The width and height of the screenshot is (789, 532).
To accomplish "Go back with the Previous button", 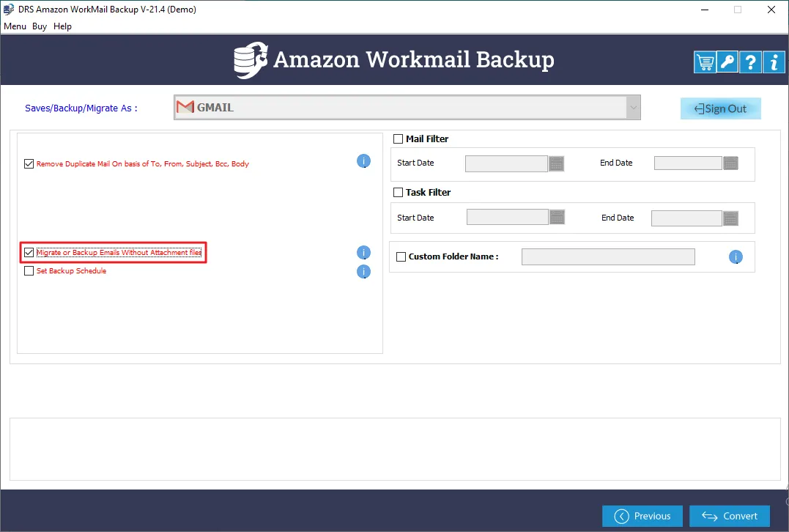I will pyautogui.click(x=642, y=516).
